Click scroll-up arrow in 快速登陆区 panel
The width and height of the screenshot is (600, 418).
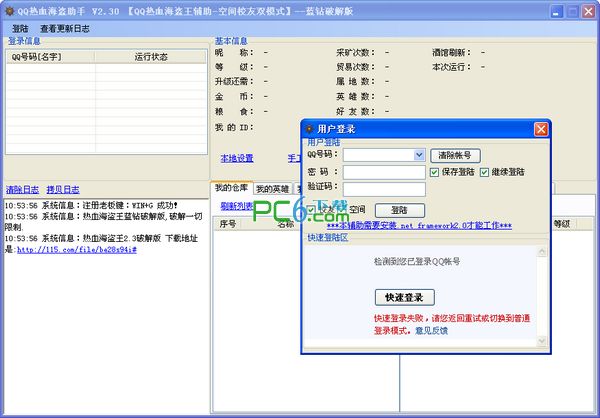(541, 251)
